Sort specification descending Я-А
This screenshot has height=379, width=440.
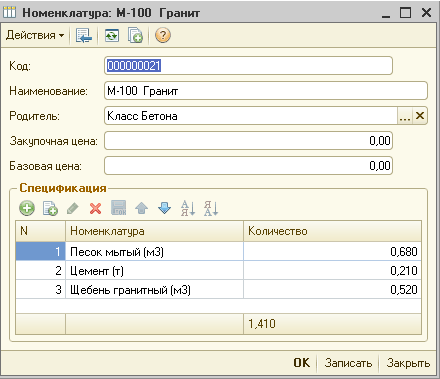click(211, 208)
